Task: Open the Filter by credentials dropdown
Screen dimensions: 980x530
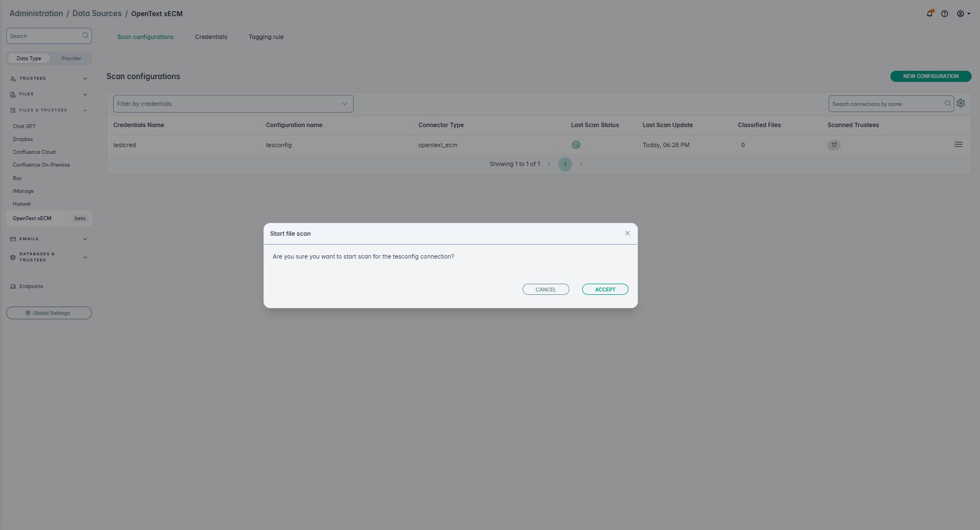Action: (233, 104)
